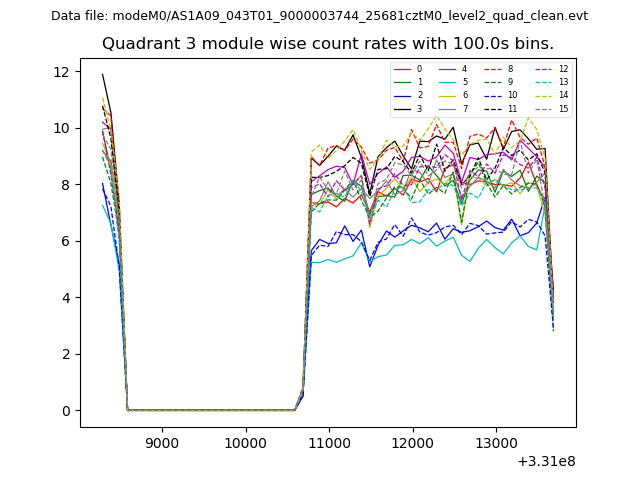Click the red solid line legend swatch for module 0
Image resolution: width=640 pixels, height=480 pixels.
coord(402,69)
